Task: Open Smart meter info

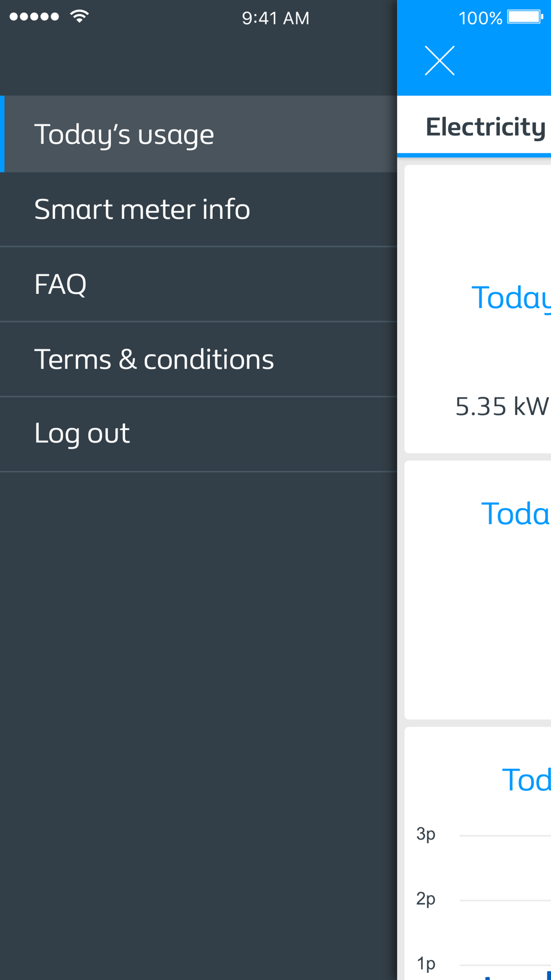Action: pyautogui.click(x=198, y=209)
